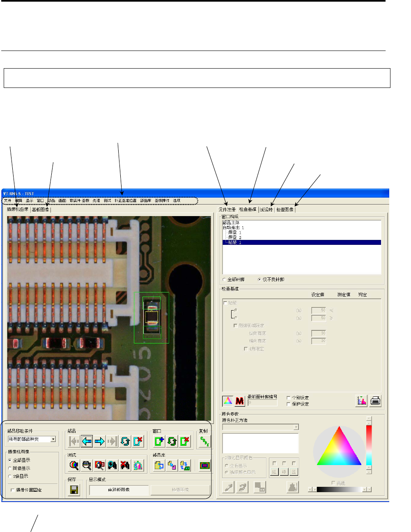Switch to 摄像机图像 tab
The image size is (411, 532).
point(18,210)
